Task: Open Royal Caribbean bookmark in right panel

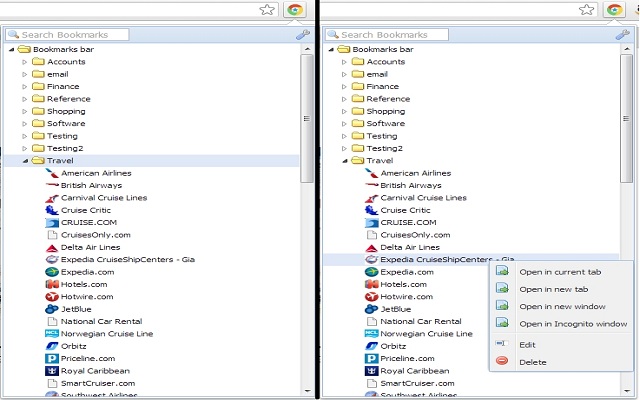Action: (415, 371)
